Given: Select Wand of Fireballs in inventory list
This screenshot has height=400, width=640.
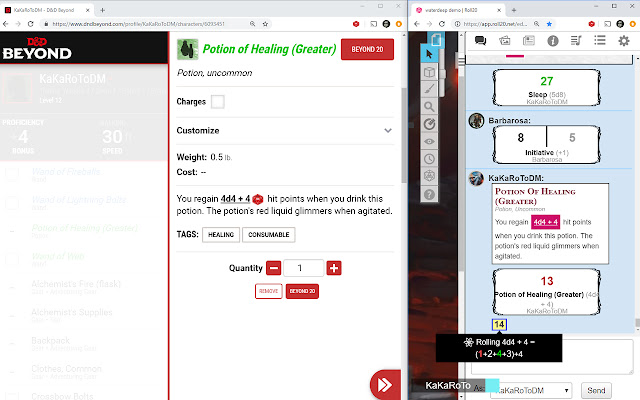Looking at the screenshot, I should (x=66, y=172).
